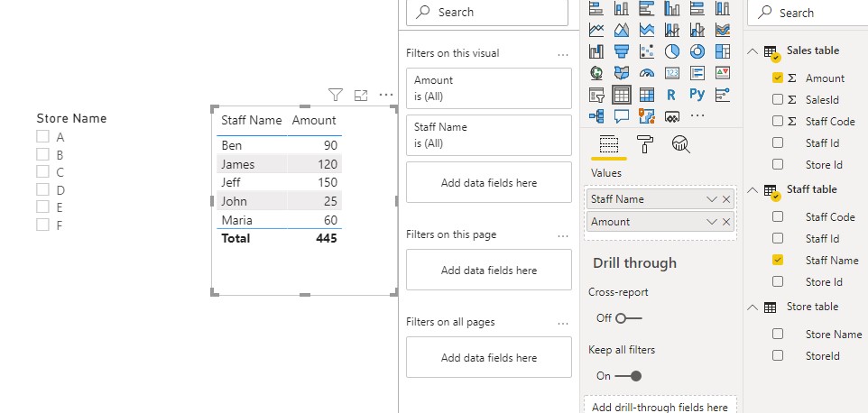Open more options on the table visual
Viewport: 868px width, 413px height.
pyautogui.click(x=386, y=95)
